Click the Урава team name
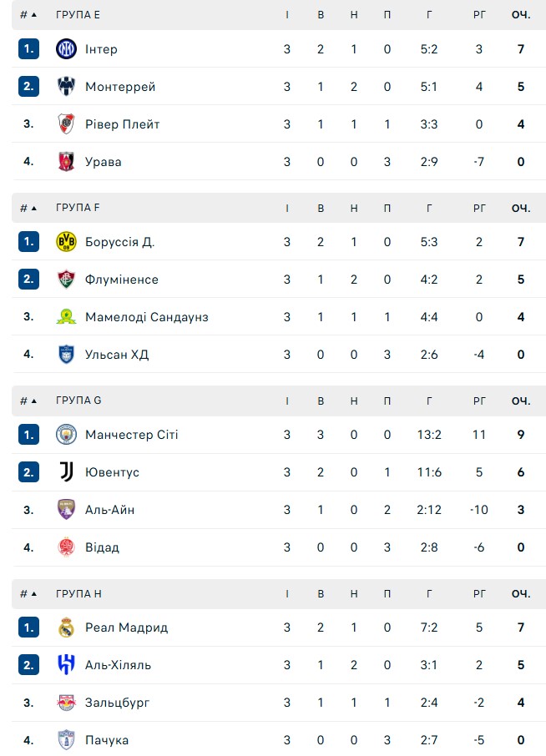 (x=103, y=162)
